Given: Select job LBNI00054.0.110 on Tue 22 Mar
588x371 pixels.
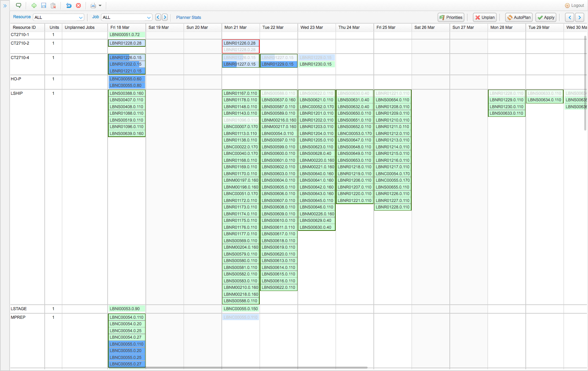Looking at the screenshot, I should tap(279, 134).
